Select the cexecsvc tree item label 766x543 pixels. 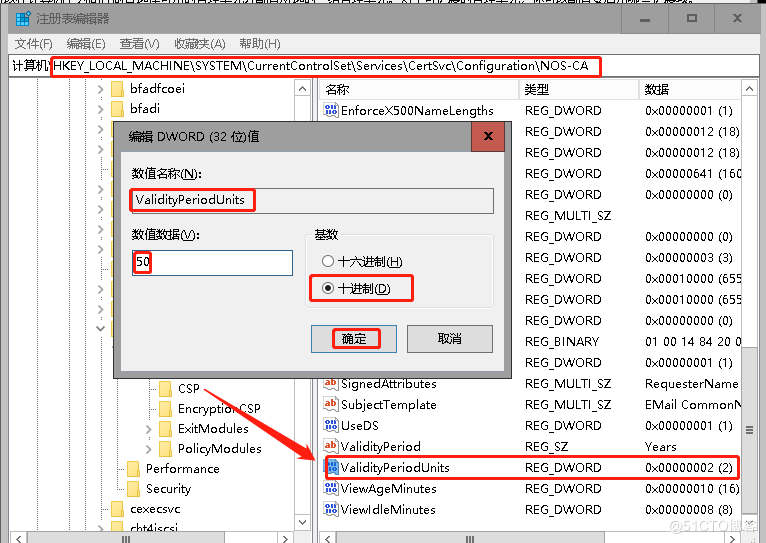pyautogui.click(x=155, y=509)
